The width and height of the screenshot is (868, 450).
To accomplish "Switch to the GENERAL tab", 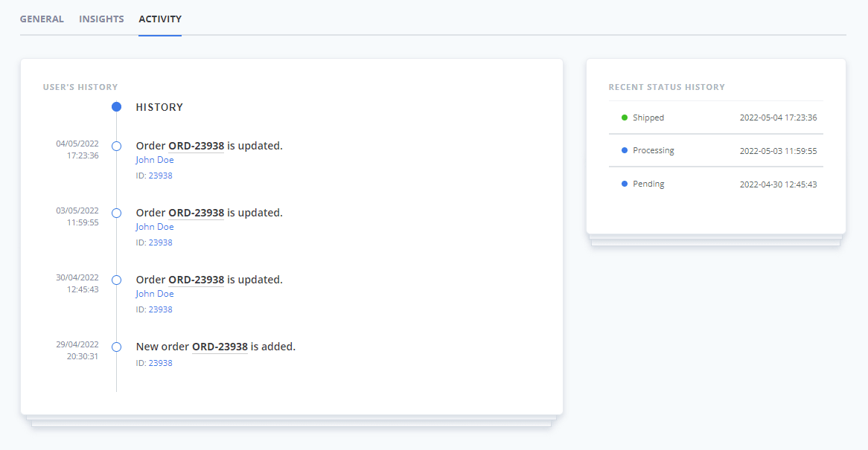I will [42, 19].
